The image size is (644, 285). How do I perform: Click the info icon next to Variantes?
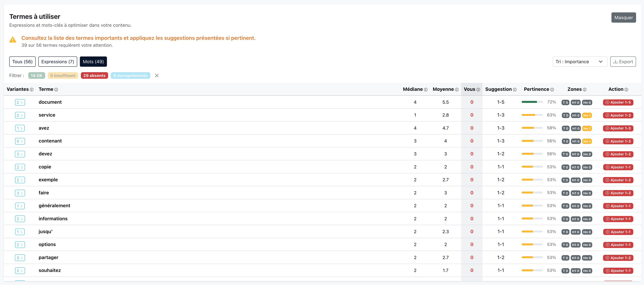coord(32,90)
